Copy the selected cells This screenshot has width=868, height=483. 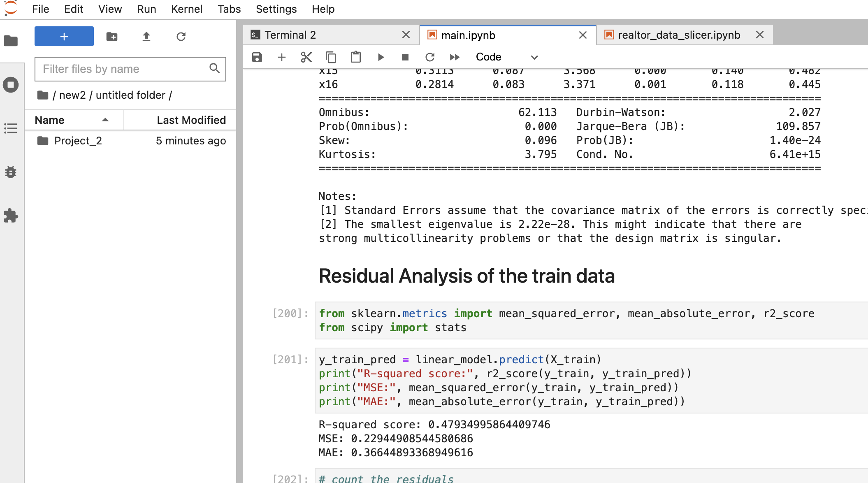click(x=331, y=57)
